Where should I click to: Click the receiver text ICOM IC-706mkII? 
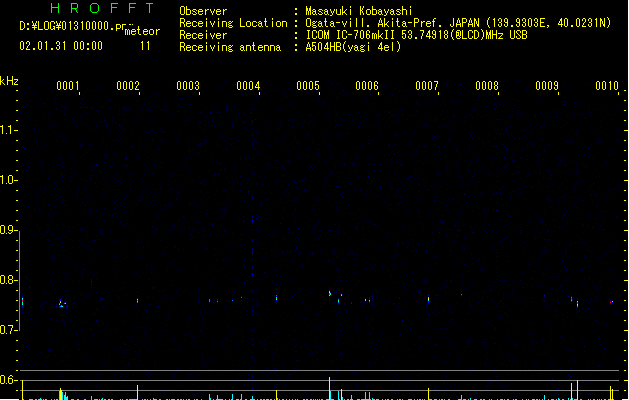click(x=350, y=35)
